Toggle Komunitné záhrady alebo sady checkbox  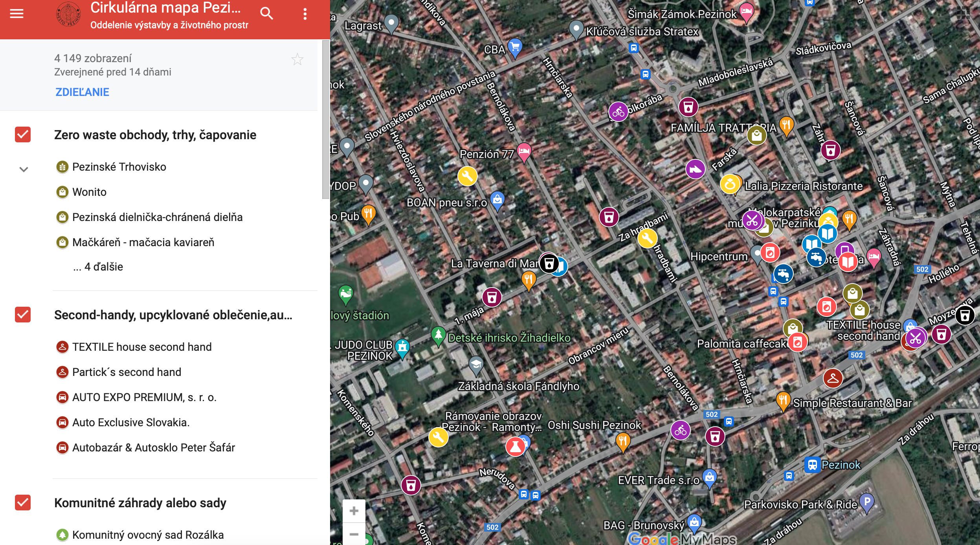point(23,503)
